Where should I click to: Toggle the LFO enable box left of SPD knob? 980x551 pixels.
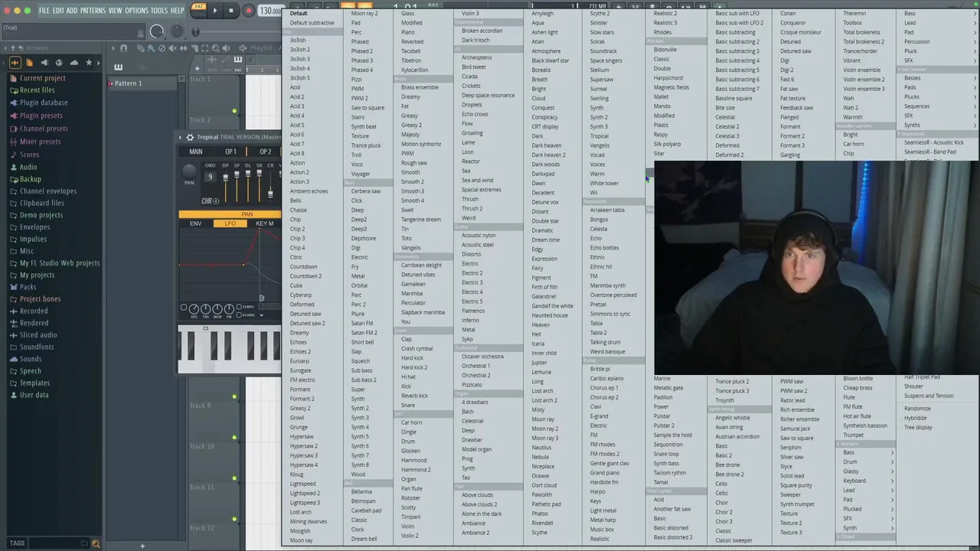tap(184, 308)
